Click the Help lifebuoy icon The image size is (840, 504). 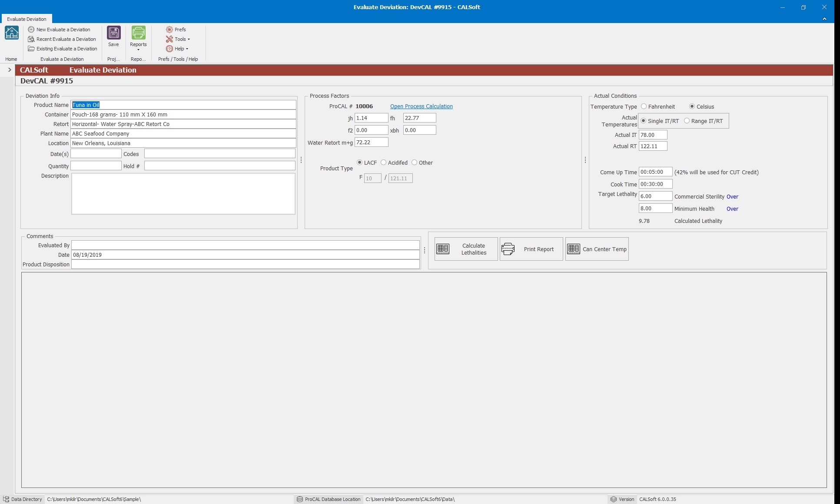point(169,49)
